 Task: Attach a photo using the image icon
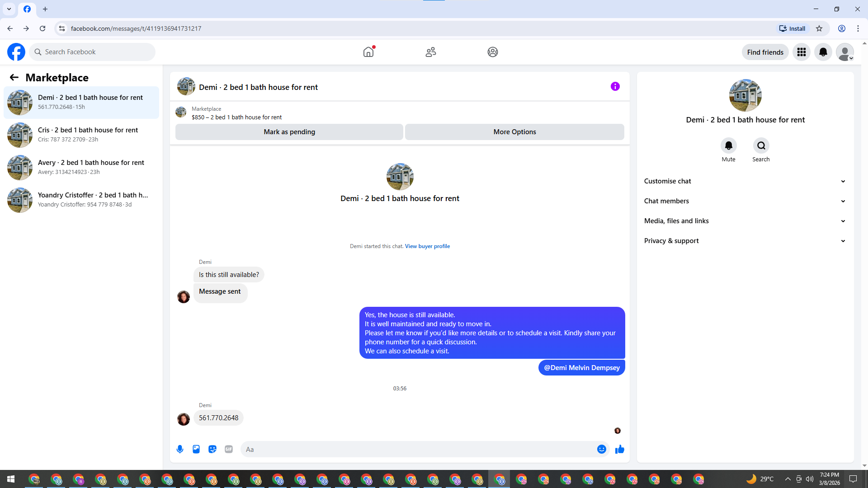pos(196,449)
